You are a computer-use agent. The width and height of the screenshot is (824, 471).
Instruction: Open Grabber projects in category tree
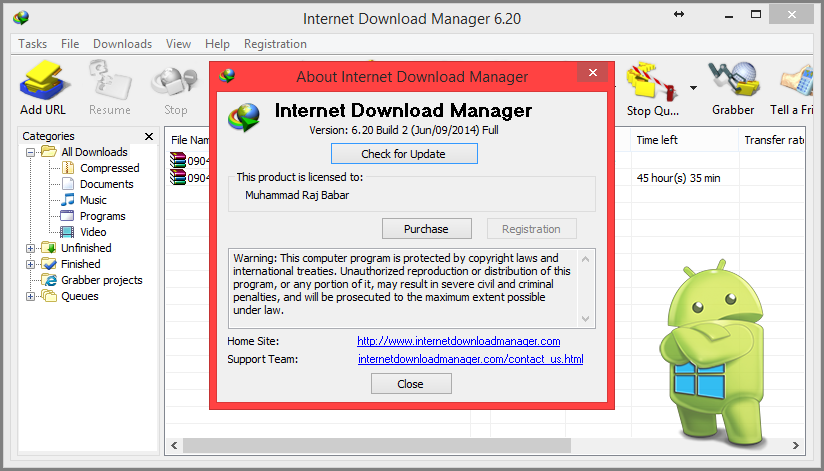click(101, 280)
